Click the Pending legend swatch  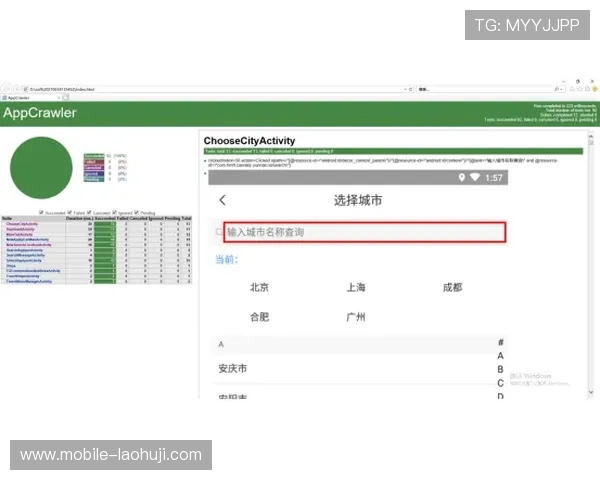94,179
